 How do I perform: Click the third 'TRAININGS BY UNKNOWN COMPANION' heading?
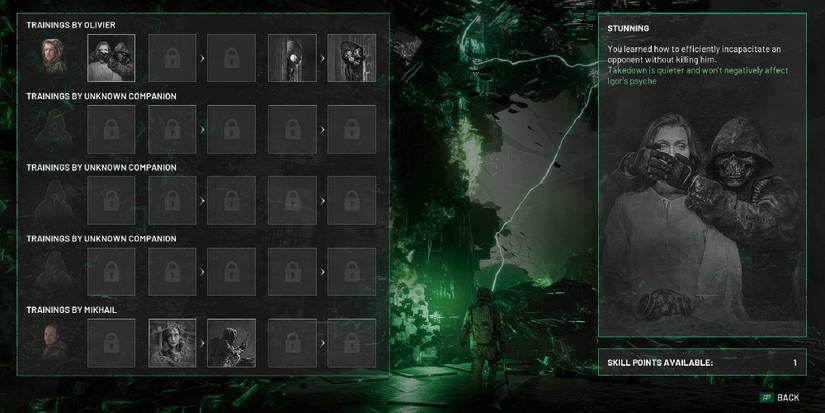[102, 239]
